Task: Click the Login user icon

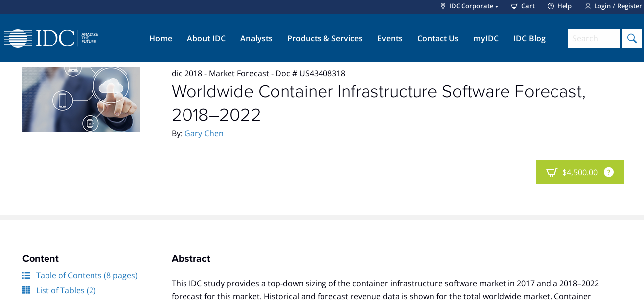Action: (x=588, y=6)
